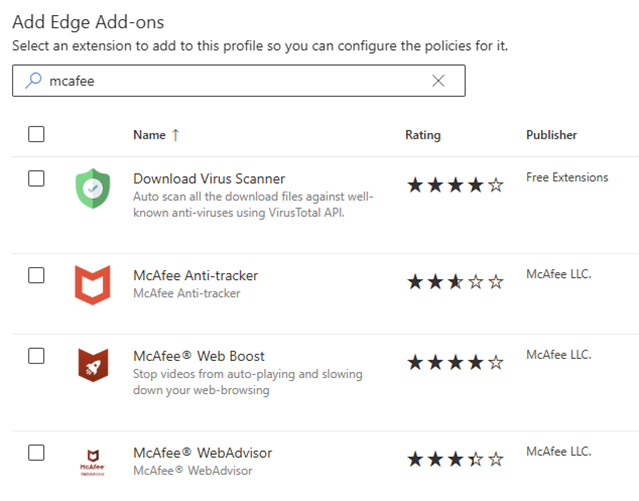Open the Download Virus Scanner extension name
This screenshot has width=639, height=501.
209,179
